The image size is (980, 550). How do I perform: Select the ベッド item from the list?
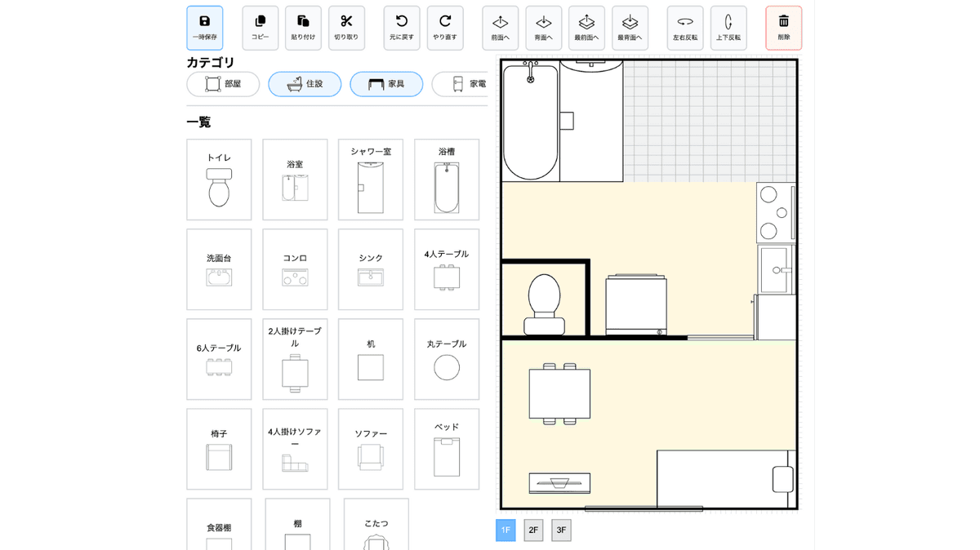coord(446,448)
